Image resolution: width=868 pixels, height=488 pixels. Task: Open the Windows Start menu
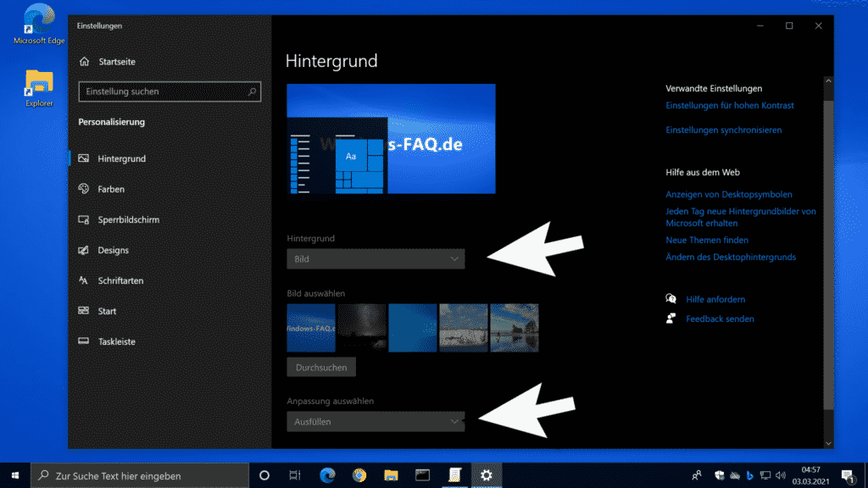click(15, 475)
